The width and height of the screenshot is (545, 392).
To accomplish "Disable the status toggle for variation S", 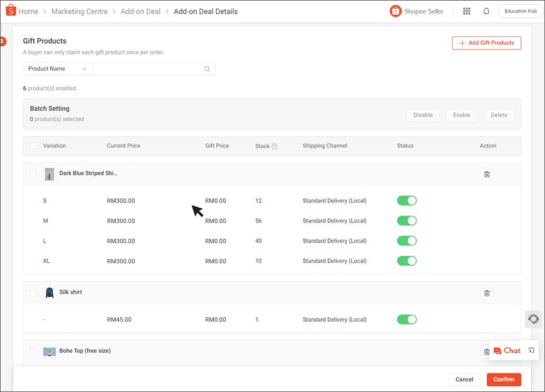I will pos(407,200).
